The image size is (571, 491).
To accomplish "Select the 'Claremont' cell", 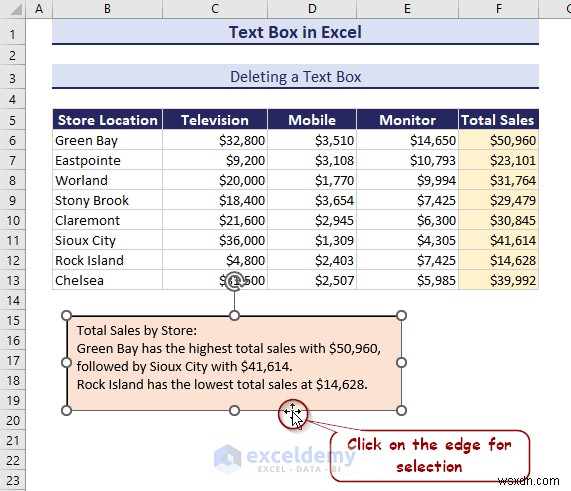I will [x=107, y=220].
